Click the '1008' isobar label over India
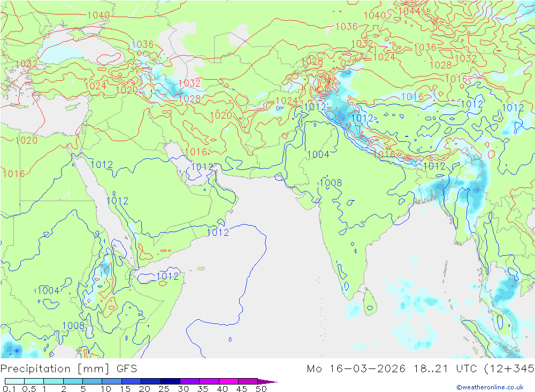The height and width of the screenshot is (392, 535). coord(331,183)
